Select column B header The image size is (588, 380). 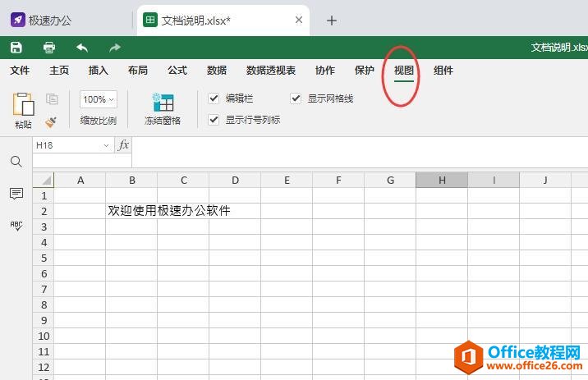132,181
